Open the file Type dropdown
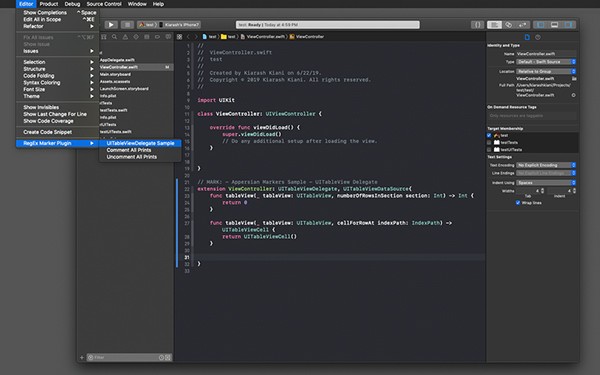 pos(546,62)
